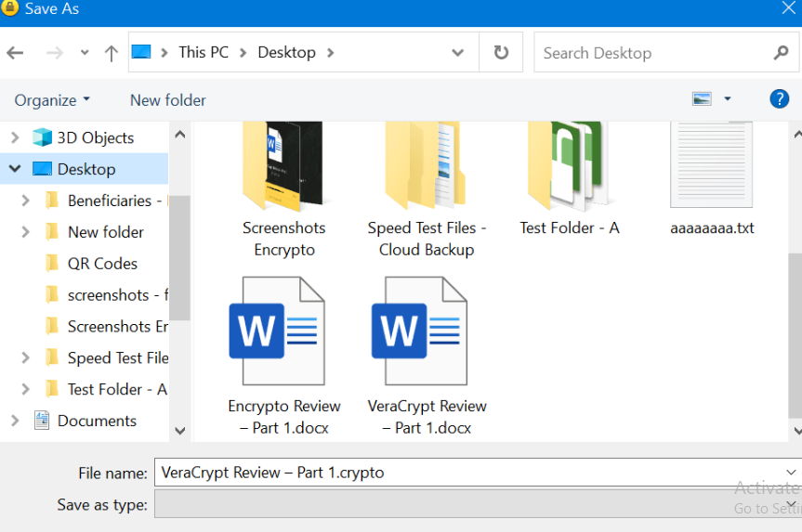Viewport: 802px width, 532px height.
Task: Click the forward navigation arrow
Action: tap(55, 53)
